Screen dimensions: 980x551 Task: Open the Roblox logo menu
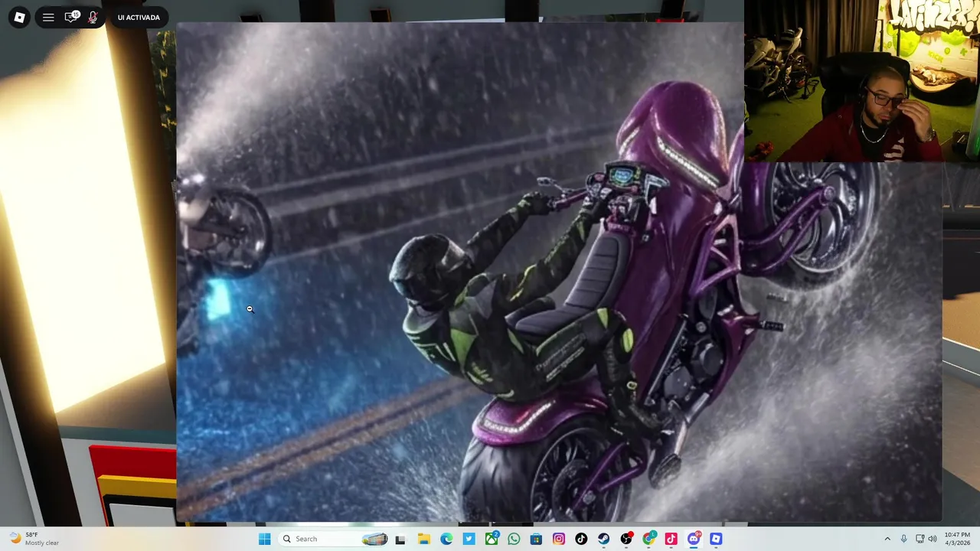click(x=19, y=17)
